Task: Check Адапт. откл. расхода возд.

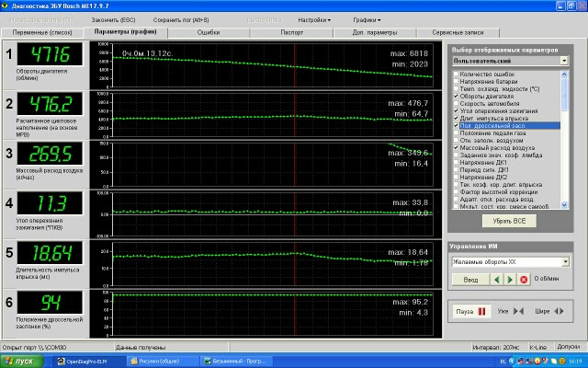Action: [x=456, y=200]
